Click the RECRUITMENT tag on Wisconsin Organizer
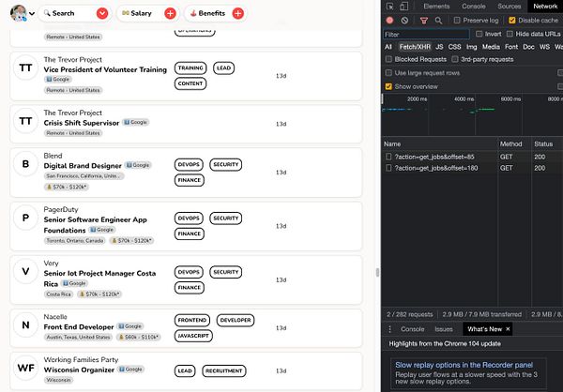 (224, 370)
